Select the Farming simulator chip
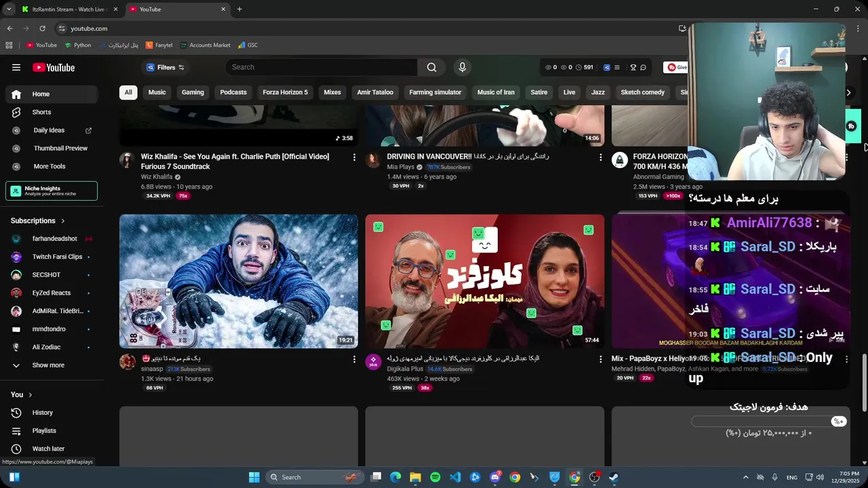Viewport: 868px width, 488px height. click(435, 92)
